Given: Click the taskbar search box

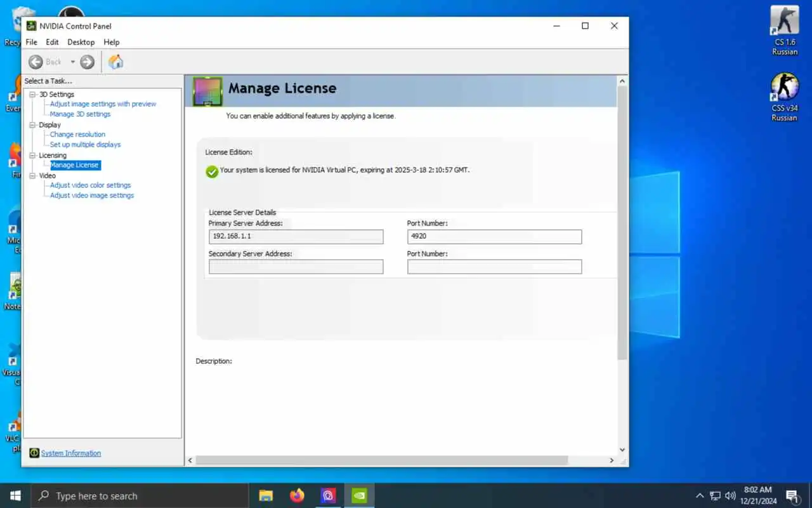Looking at the screenshot, I should 138,495.
